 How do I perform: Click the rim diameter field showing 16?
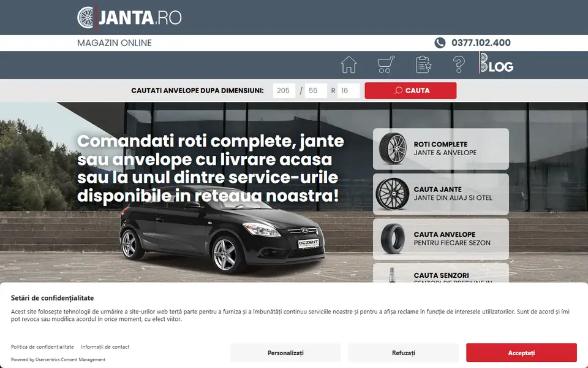click(349, 91)
